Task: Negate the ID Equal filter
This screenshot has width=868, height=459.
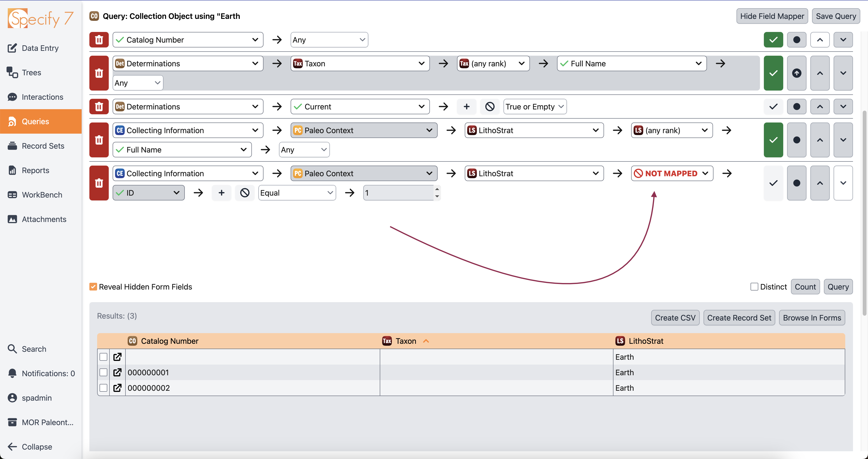Action: click(x=245, y=193)
